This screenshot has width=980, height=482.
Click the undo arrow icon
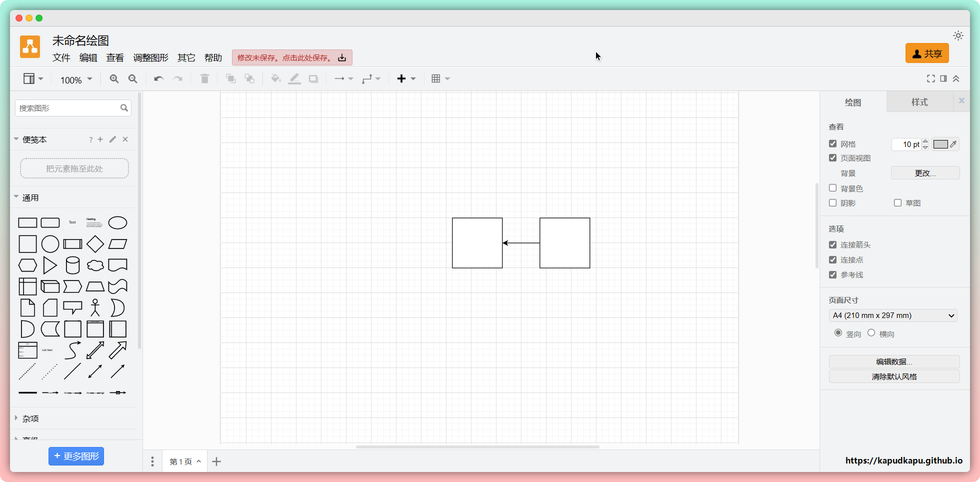[158, 79]
